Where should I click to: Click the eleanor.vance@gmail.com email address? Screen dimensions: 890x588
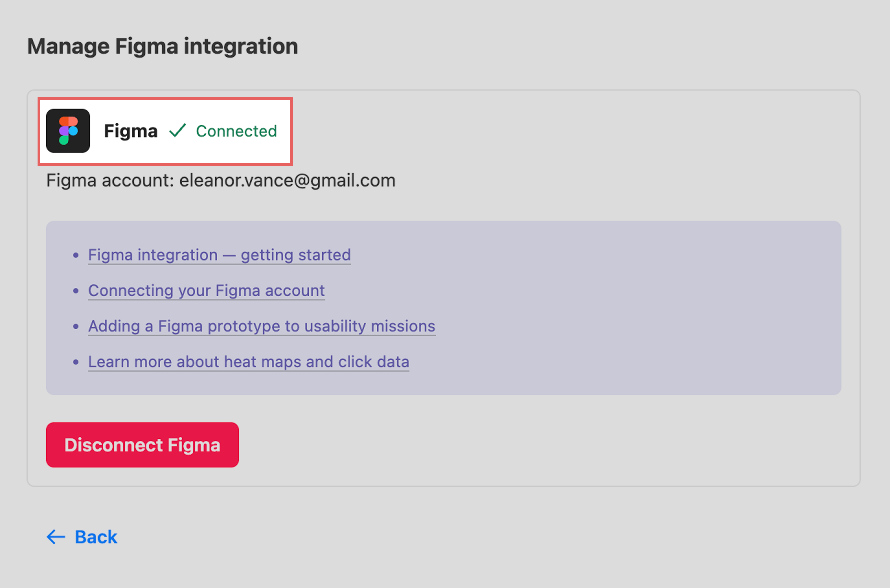(287, 180)
